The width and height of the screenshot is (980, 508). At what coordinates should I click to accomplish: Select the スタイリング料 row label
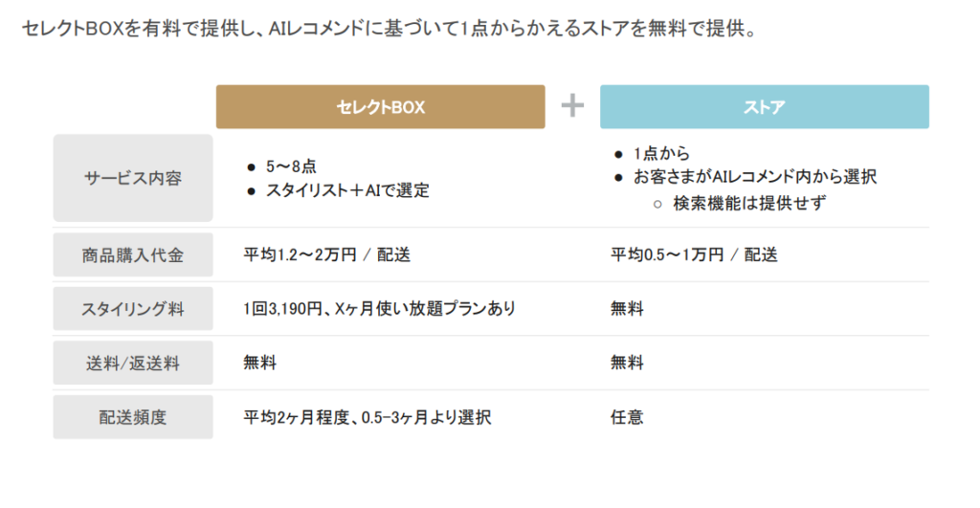pyautogui.click(x=132, y=308)
